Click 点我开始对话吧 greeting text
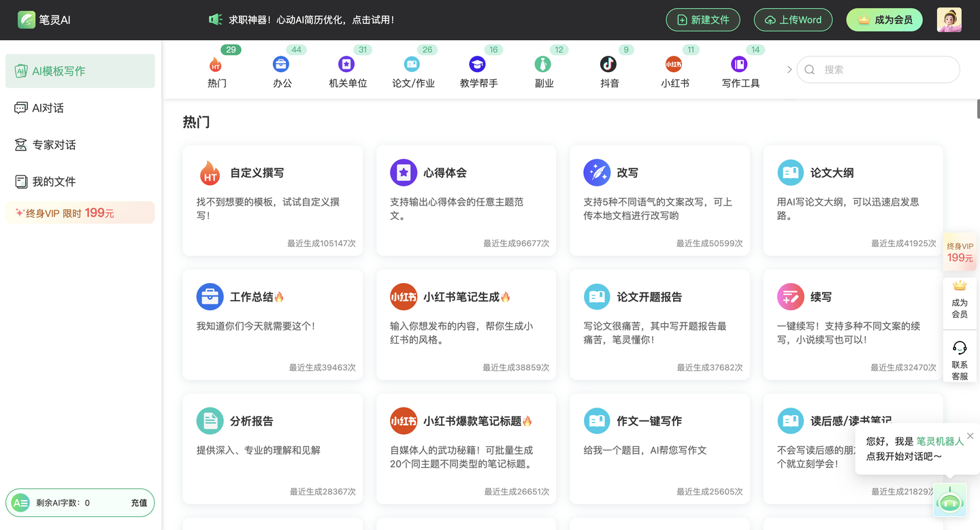 coord(904,456)
